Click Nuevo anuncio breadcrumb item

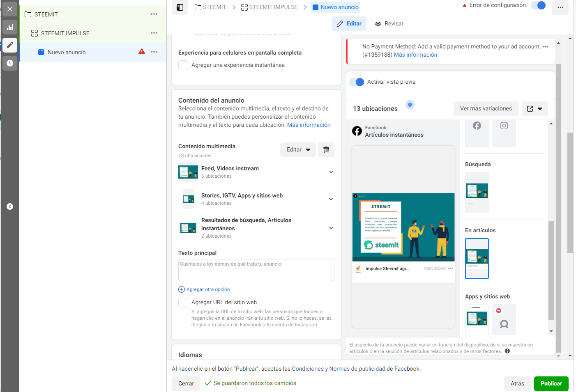point(335,7)
